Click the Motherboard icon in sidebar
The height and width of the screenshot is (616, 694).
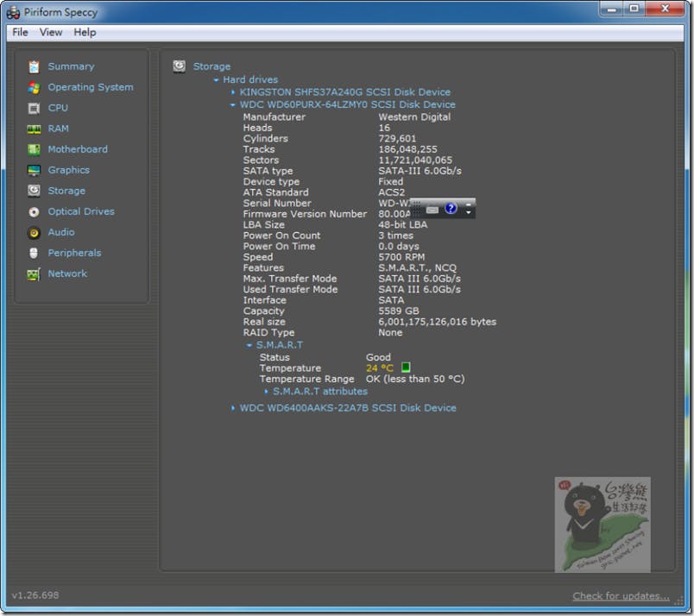(34, 149)
